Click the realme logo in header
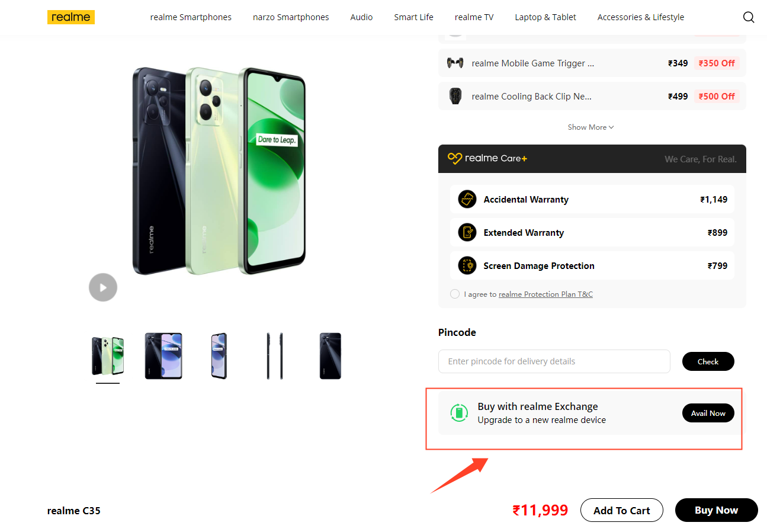The width and height of the screenshot is (767, 532). tap(71, 17)
